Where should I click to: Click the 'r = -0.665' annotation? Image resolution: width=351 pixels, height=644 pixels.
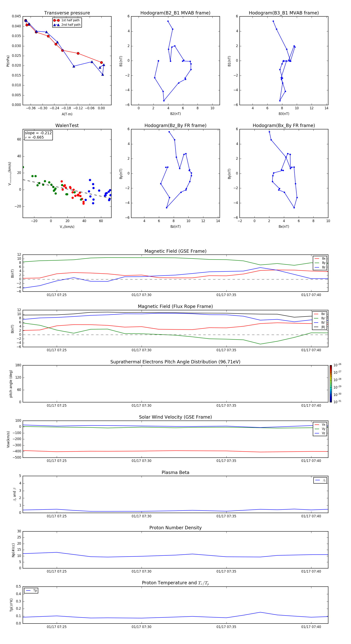[35, 137]
